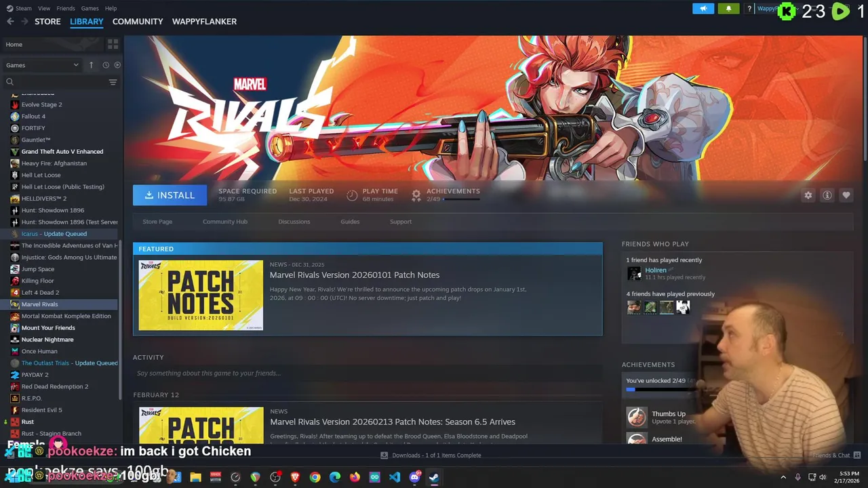Open Downloads status at bottom bar
This screenshot has width=868, height=488.
click(x=431, y=455)
